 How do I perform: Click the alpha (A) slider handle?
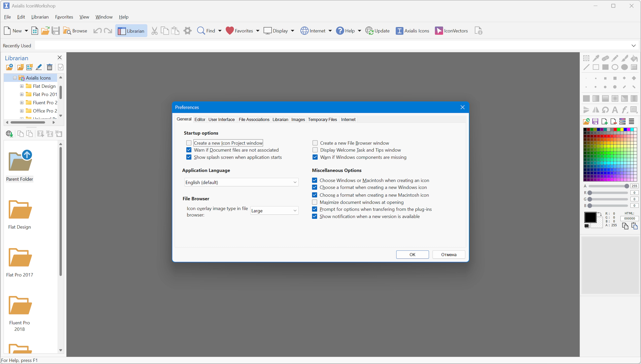click(627, 186)
